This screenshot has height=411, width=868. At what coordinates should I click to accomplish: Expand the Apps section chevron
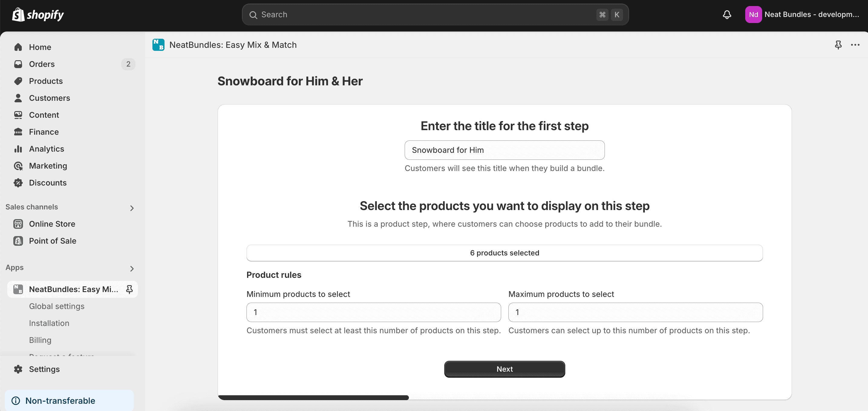click(x=132, y=269)
